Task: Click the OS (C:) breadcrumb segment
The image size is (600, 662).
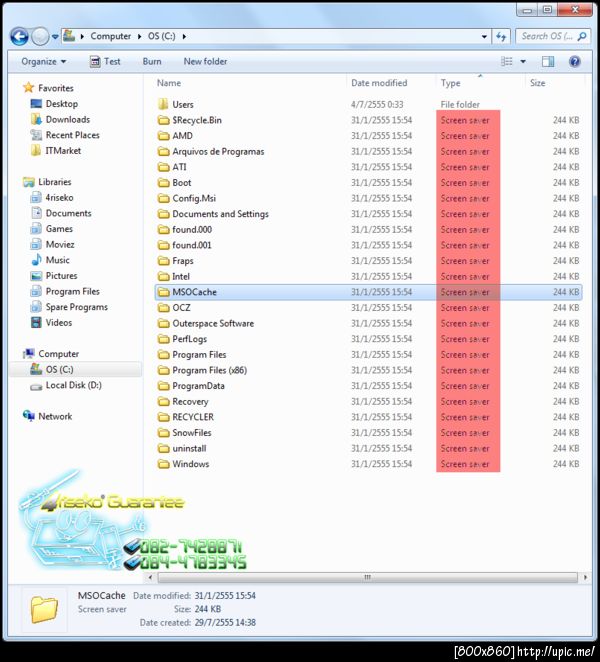Action: [161, 36]
